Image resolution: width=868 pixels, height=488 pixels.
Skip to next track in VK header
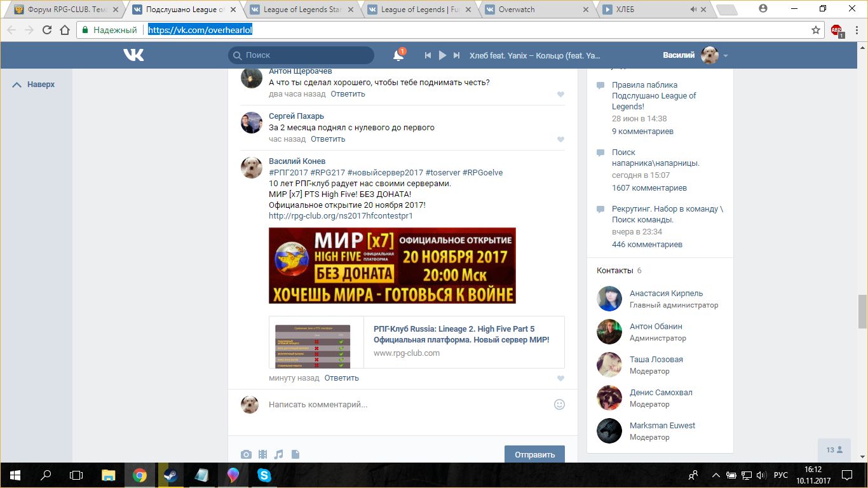[x=456, y=55]
